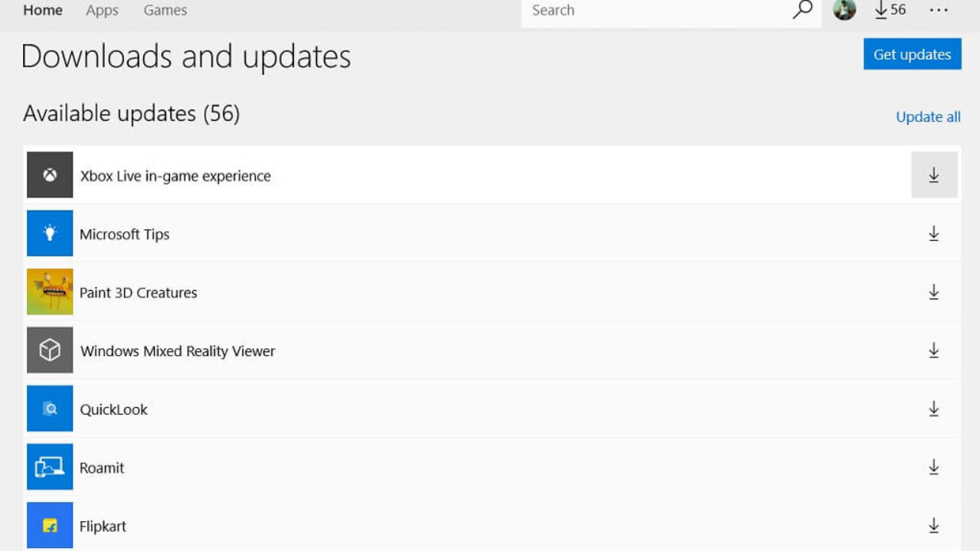Download the Windows Mixed Reality Viewer update
Viewport: 980px width, 551px height.
[934, 350]
